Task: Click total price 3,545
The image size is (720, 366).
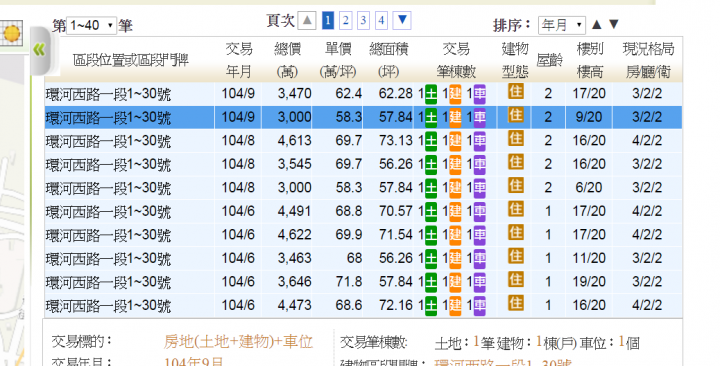Action: 294,164
